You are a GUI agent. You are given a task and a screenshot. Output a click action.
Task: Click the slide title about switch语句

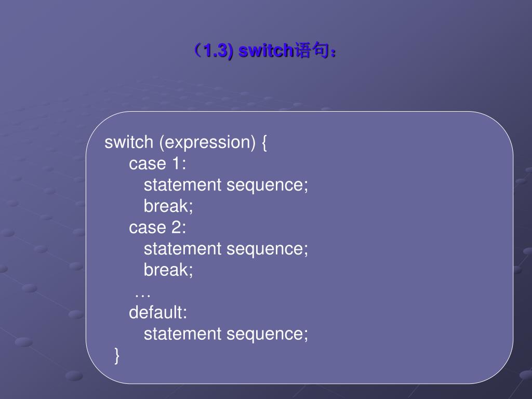[265, 50]
